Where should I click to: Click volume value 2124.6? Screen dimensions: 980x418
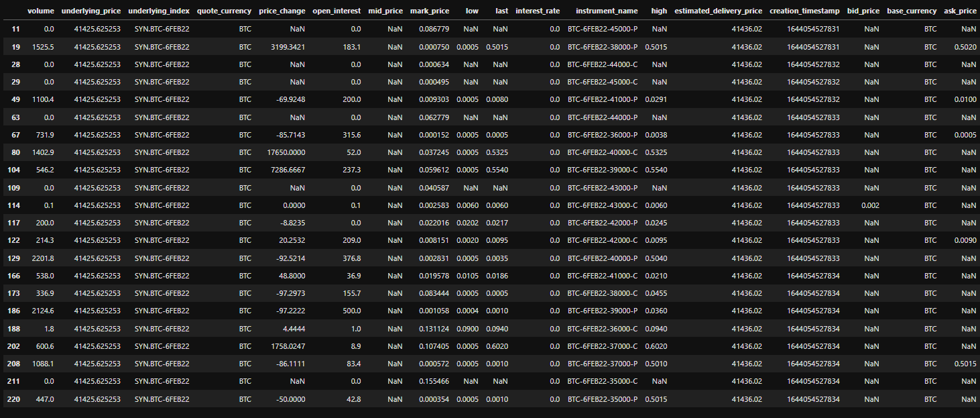tap(42, 311)
